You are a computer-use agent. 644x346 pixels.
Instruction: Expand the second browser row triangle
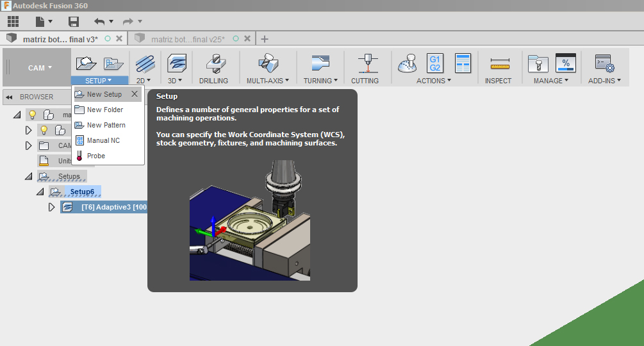click(28, 130)
